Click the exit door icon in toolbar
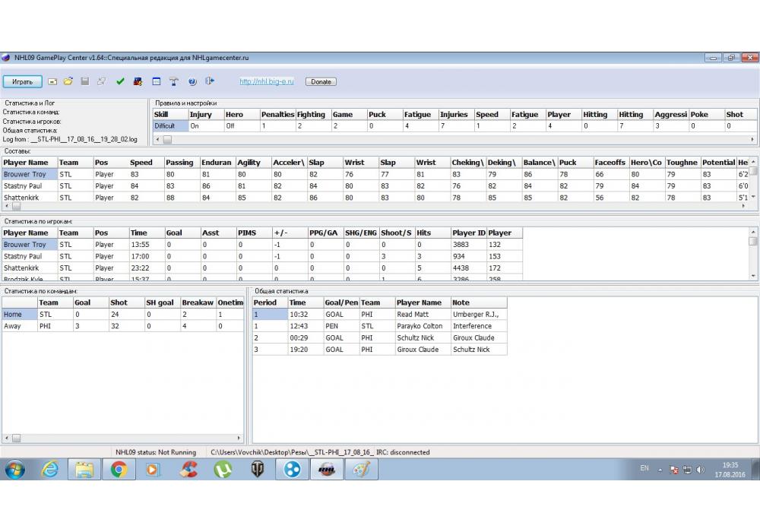Image resolution: width=760 pixels, height=532 pixels. click(211, 81)
